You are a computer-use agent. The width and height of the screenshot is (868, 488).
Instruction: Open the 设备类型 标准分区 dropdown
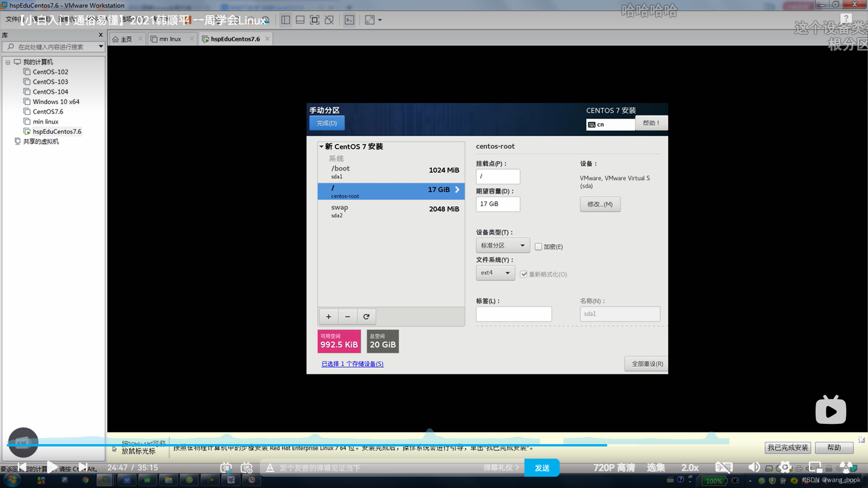[503, 245]
